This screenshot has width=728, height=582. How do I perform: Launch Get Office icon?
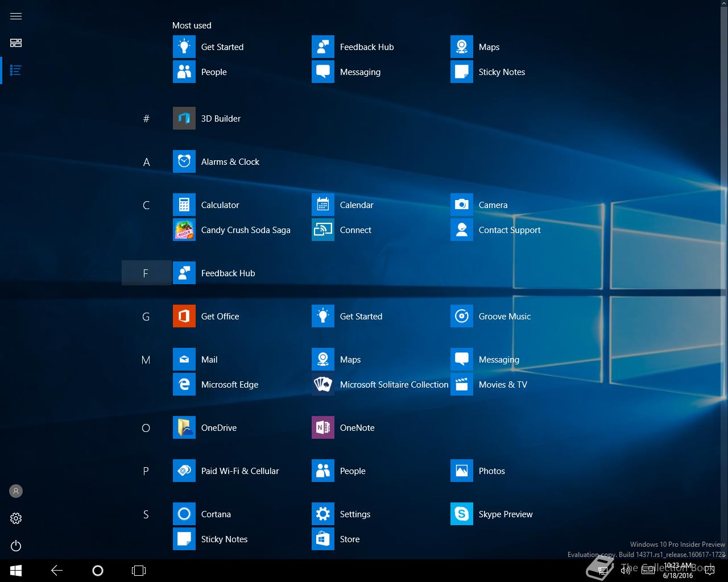(184, 316)
